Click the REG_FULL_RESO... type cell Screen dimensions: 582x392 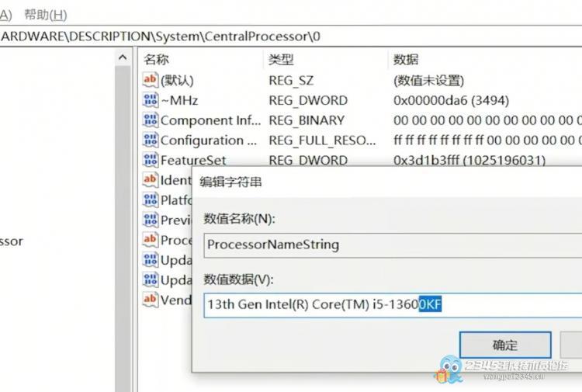pos(322,140)
